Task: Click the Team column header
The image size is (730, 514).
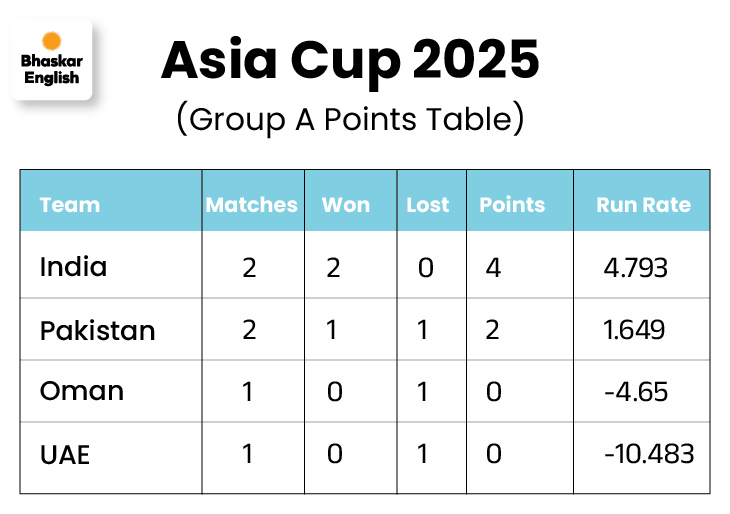Action: point(70,205)
